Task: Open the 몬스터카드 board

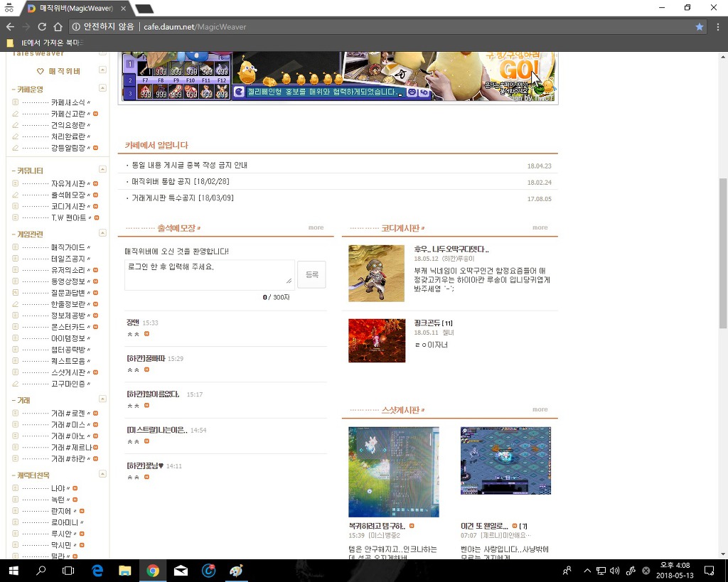Action: [68, 327]
